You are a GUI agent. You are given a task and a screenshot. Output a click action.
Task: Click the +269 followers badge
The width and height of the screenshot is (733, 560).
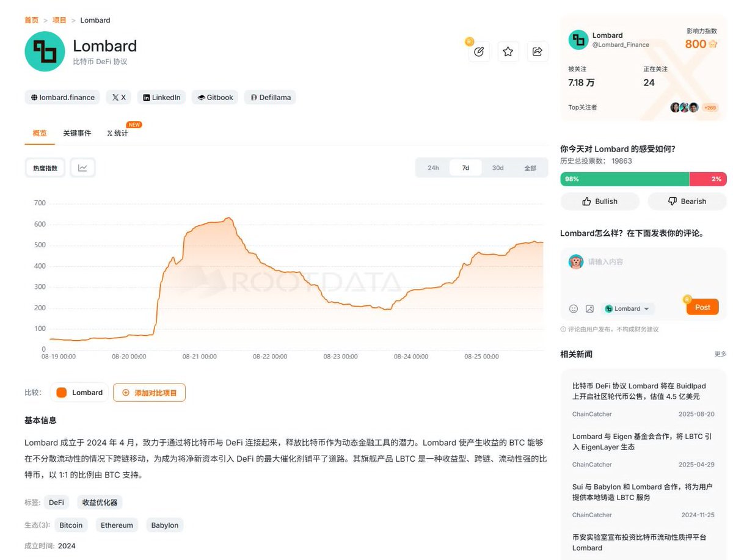710,107
